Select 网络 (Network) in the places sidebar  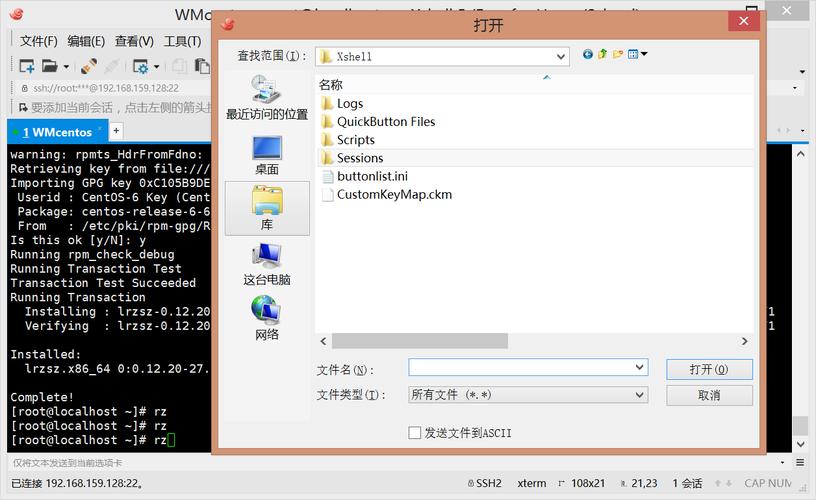point(267,318)
